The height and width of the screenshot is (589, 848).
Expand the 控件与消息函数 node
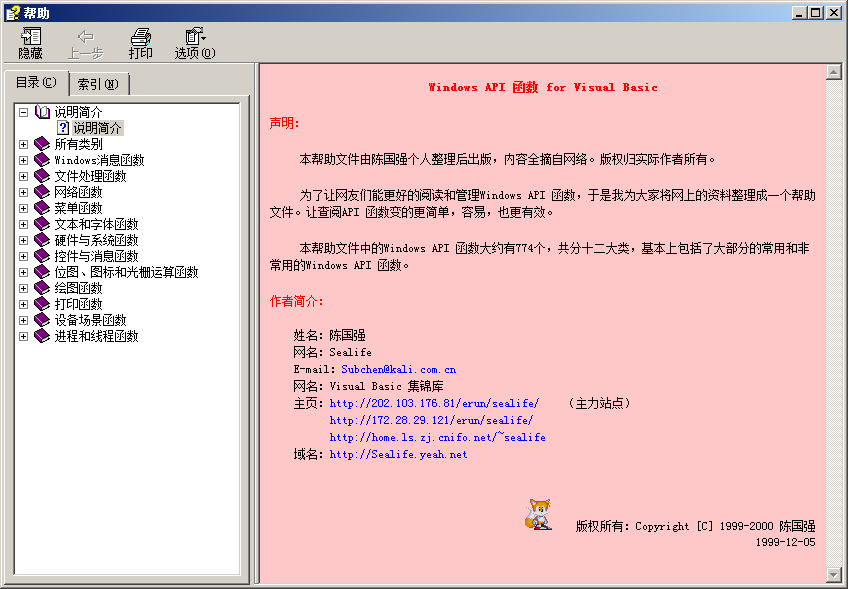tap(23, 256)
